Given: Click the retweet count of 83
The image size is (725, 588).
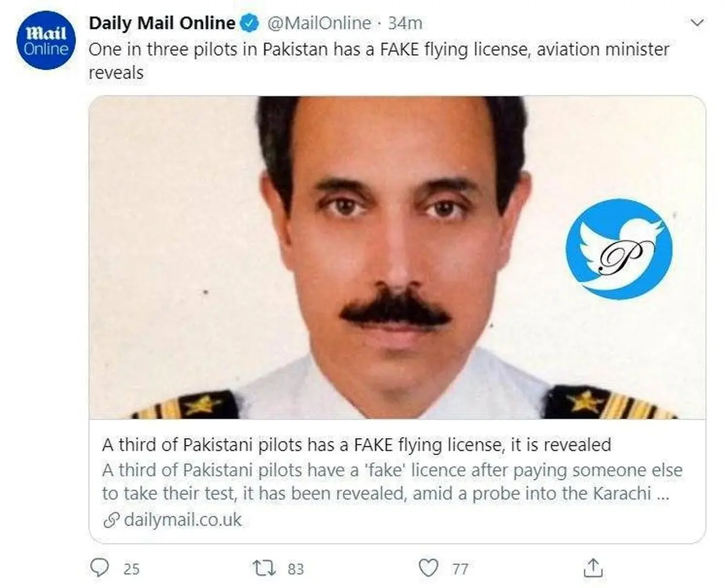Looking at the screenshot, I should [x=295, y=569].
